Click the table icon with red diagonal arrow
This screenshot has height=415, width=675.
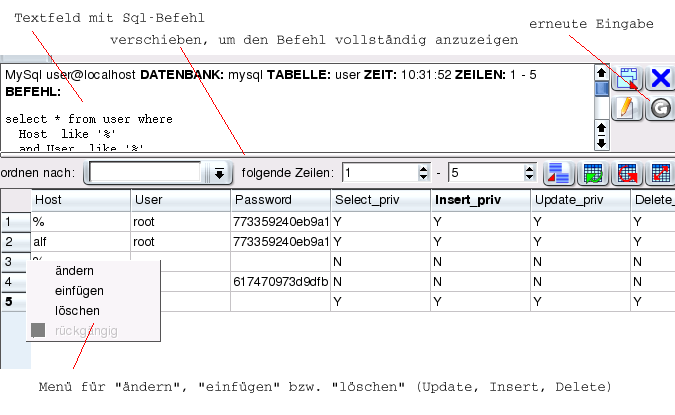click(660, 173)
